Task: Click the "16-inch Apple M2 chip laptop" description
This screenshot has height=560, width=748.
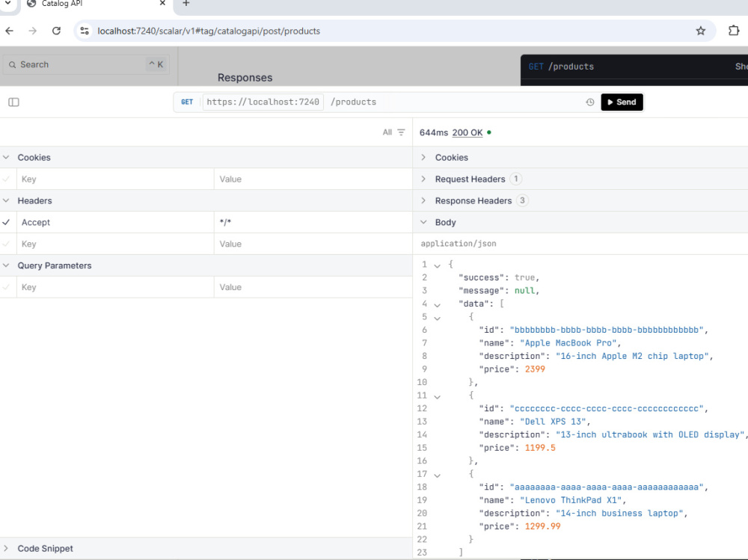Action: tap(632, 357)
